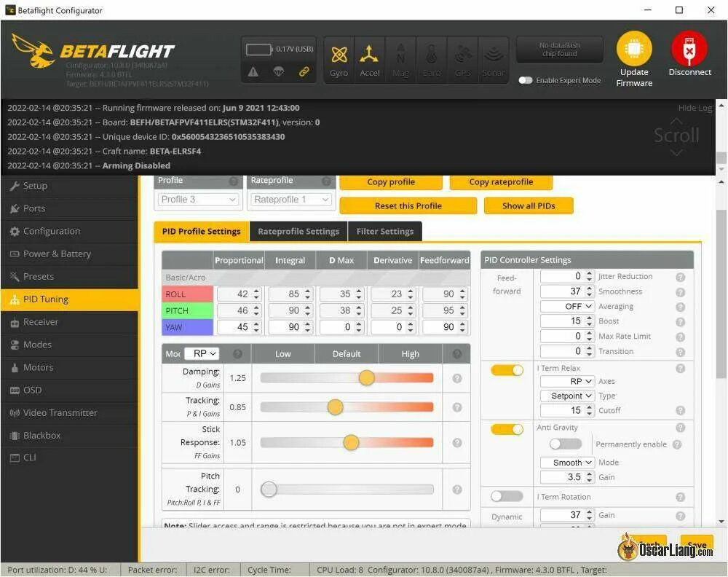Open I Term Relax Axes dropdown
This screenshot has height=577, width=728.
[x=567, y=382]
